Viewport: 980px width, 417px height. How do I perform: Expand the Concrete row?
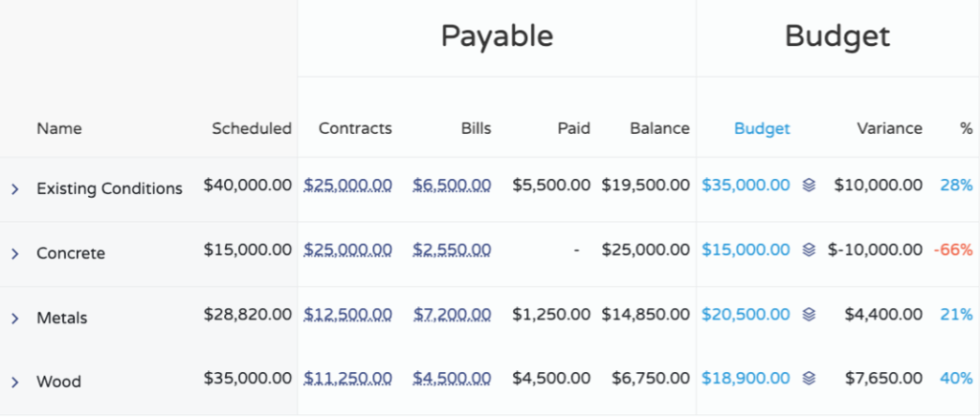pyautogui.click(x=15, y=253)
